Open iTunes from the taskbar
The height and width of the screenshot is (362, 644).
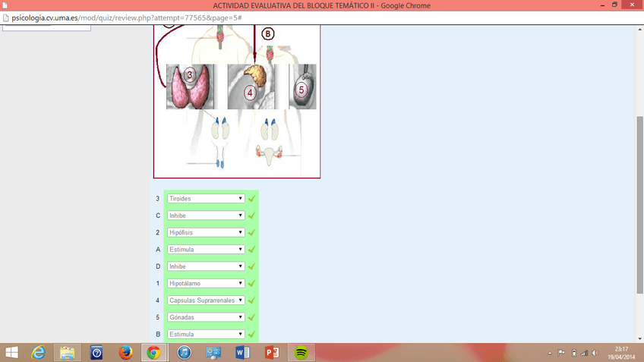click(x=185, y=353)
